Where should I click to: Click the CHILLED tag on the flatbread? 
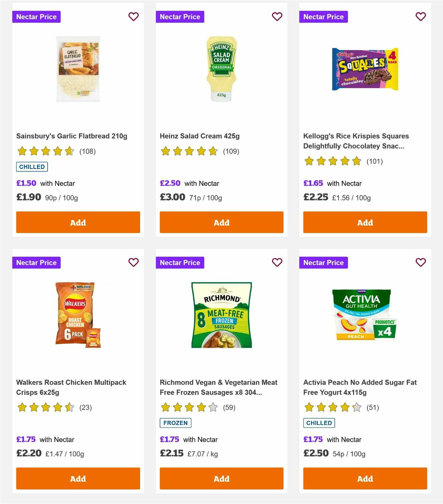(x=32, y=167)
